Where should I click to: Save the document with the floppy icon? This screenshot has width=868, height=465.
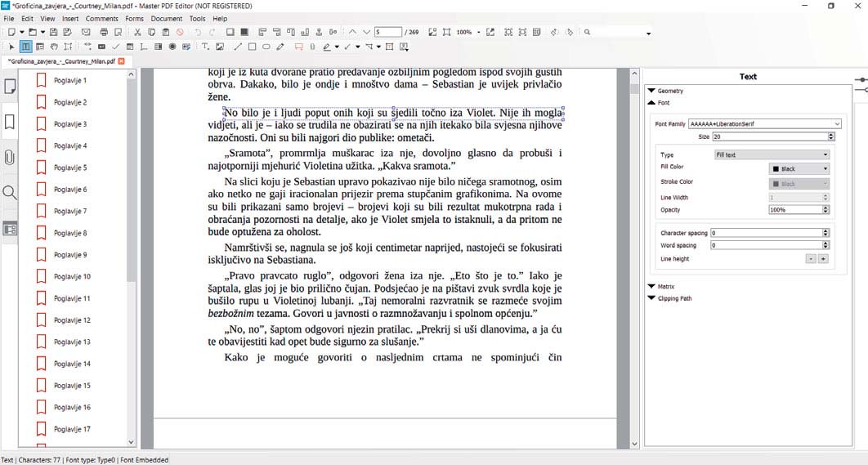click(x=54, y=32)
